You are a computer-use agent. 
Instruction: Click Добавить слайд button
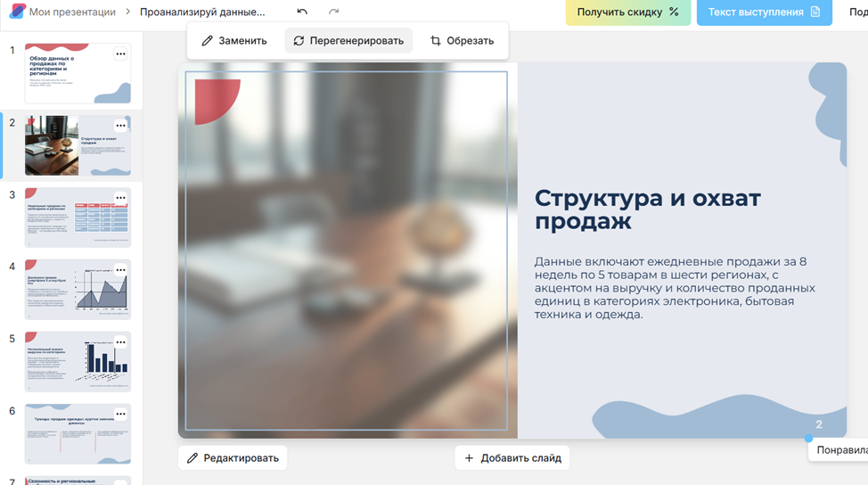coord(512,458)
